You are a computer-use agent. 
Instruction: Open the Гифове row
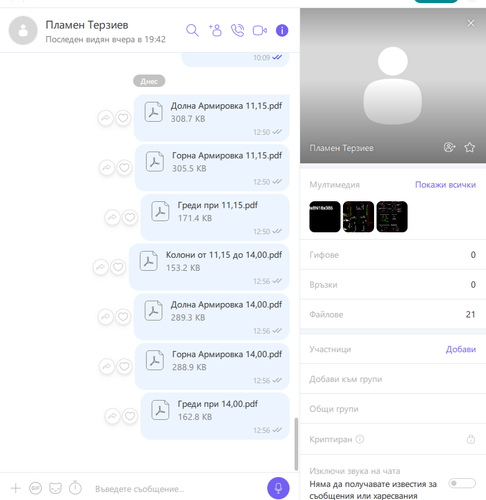pos(393,255)
